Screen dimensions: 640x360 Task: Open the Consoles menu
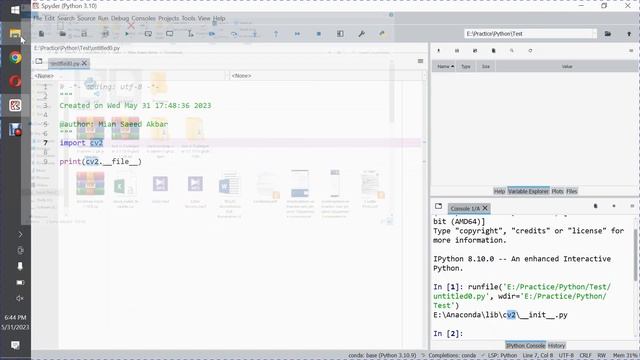(143, 18)
